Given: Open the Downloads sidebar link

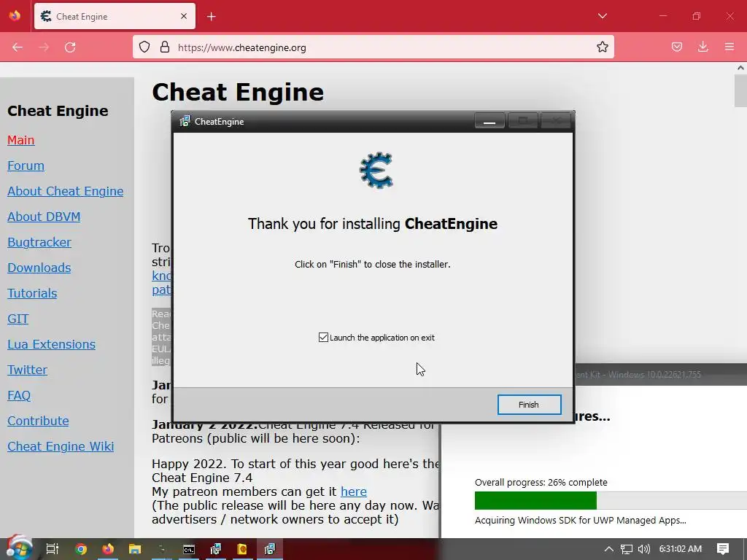Looking at the screenshot, I should 39,268.
